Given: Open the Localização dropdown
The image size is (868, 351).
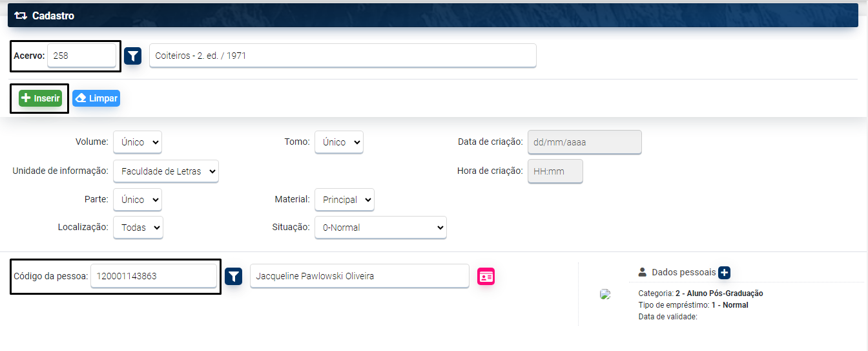Looking at the screenshot, I should [x=138, y=228].
